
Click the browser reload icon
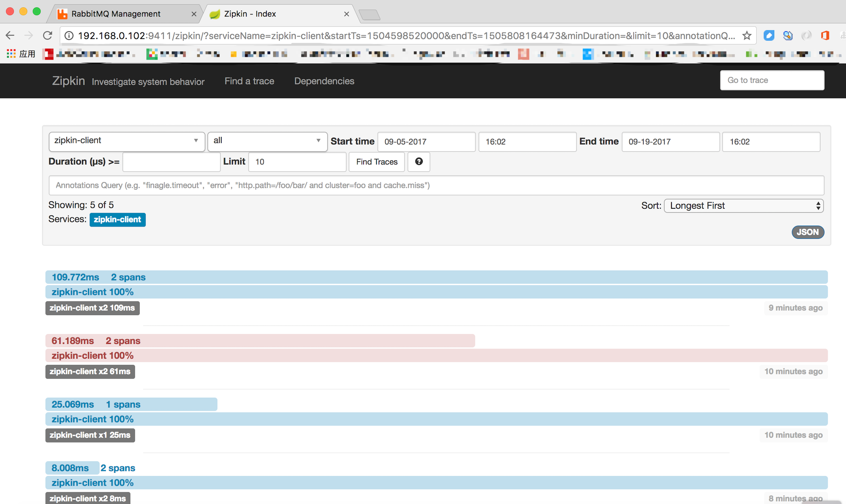pos(48,36)
